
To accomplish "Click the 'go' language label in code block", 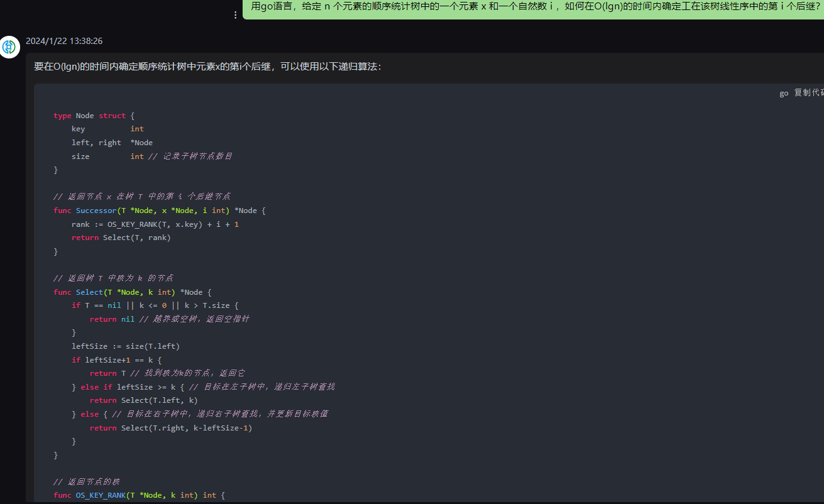I will click(784, 93).
